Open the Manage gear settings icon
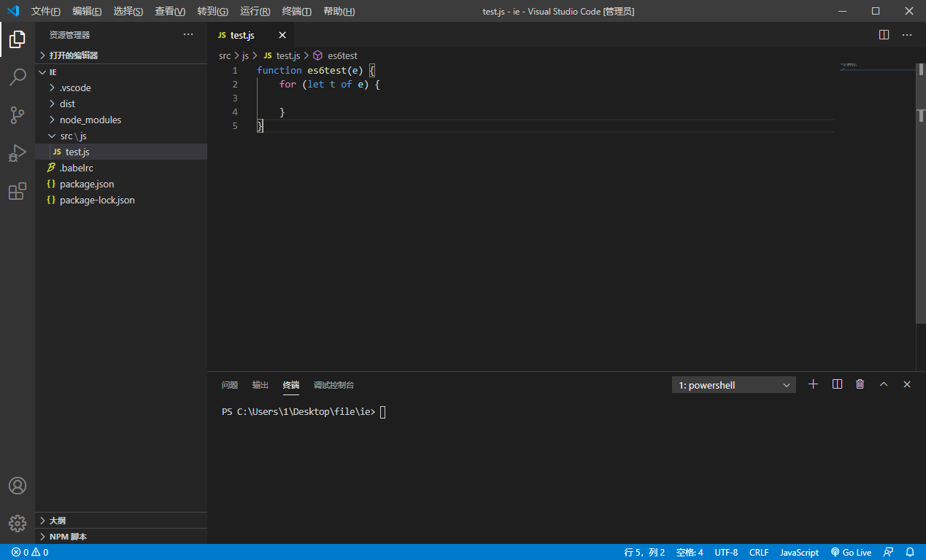This screenshot has height=560, width=926. [x=18, y=523]
